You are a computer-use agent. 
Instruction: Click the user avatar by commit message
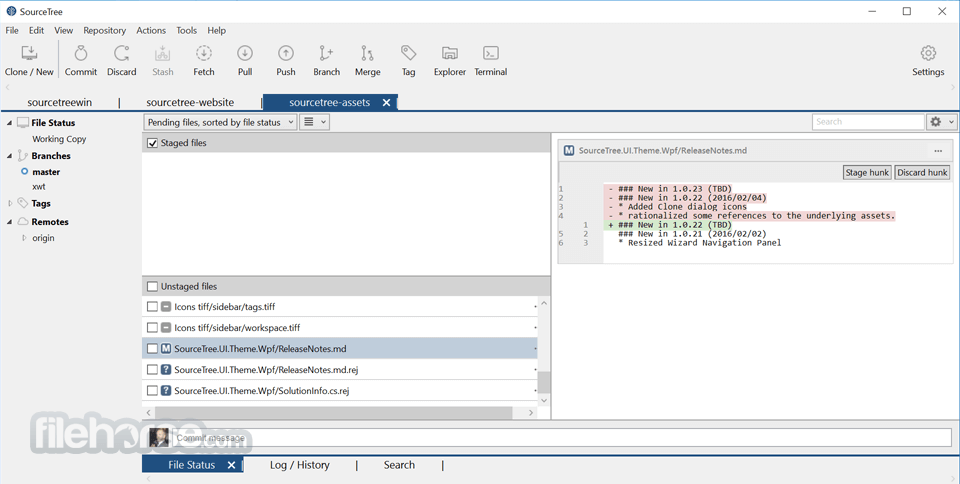pos(159,437)
